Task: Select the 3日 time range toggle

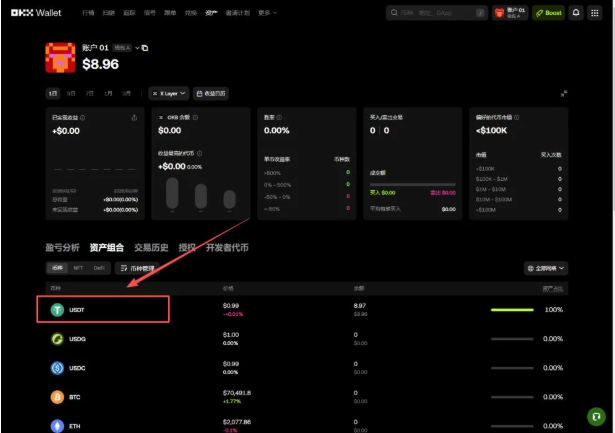Action: tap(71, 93)
